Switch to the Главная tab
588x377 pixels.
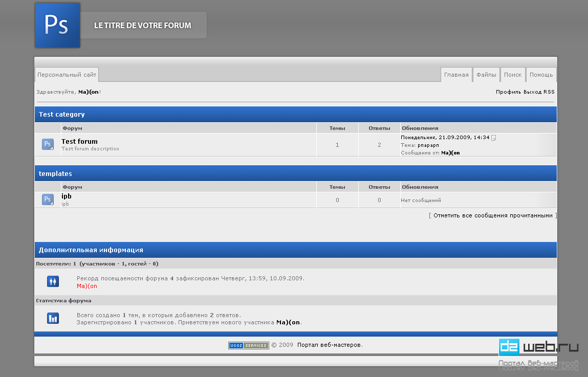click(x=456, y=75)
